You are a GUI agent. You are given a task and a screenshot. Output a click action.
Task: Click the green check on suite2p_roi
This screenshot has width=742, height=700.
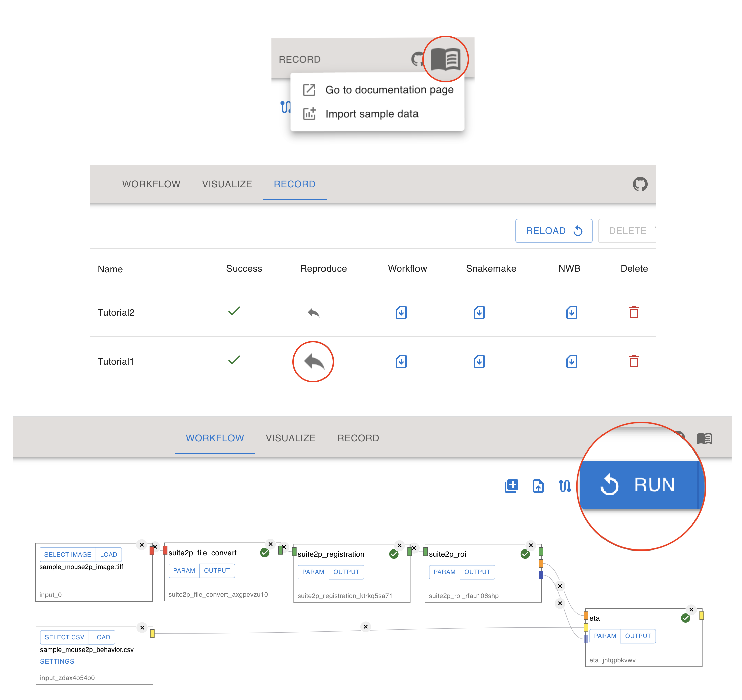(525, 554)
